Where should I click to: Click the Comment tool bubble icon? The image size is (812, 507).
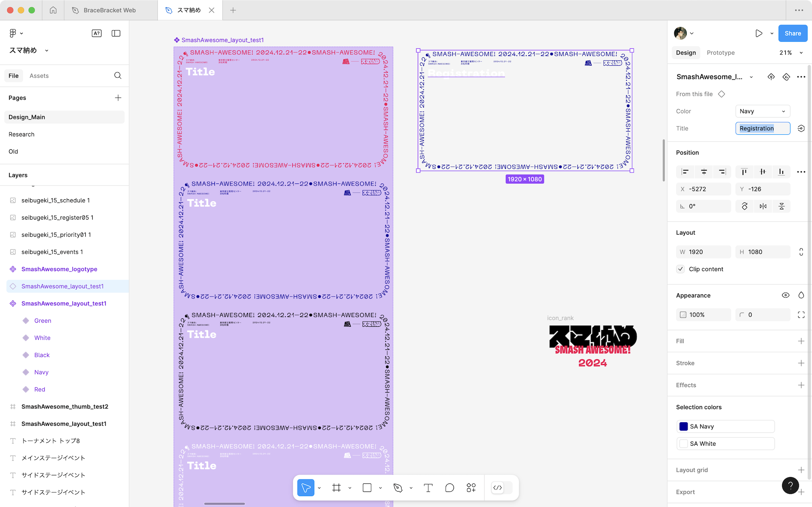point(449,488)
